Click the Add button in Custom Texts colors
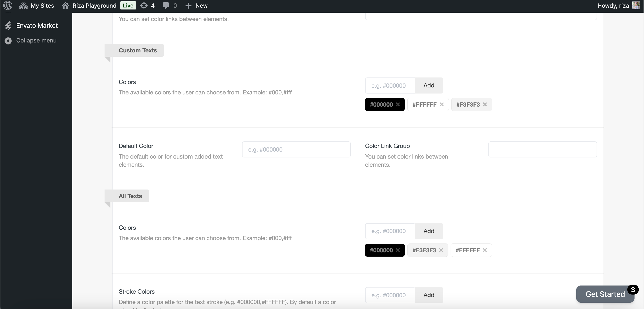Image resolution: width=644 pixels, height=309 pixels. pyautogui.click(x=429, y=86)
